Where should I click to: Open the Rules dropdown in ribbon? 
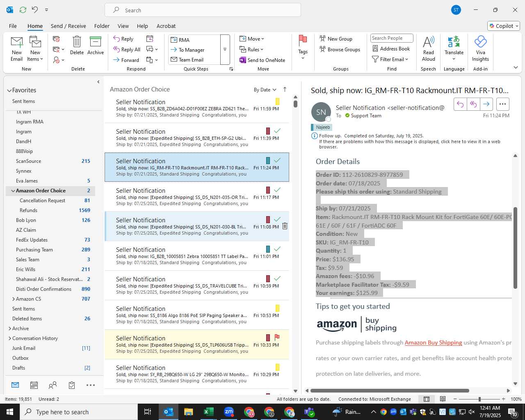(x=251, y=49)
